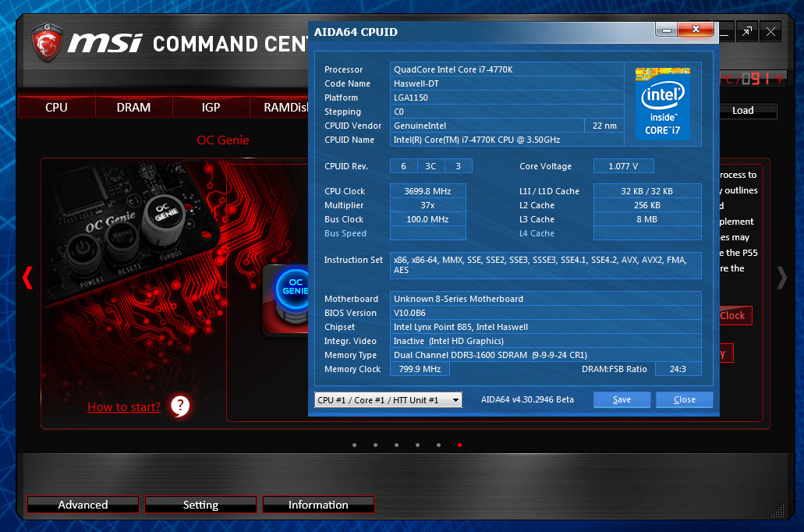Click code name value "Haswell-DT"
Viewport: 804px width, 532px height.
[x=507, y=83]
